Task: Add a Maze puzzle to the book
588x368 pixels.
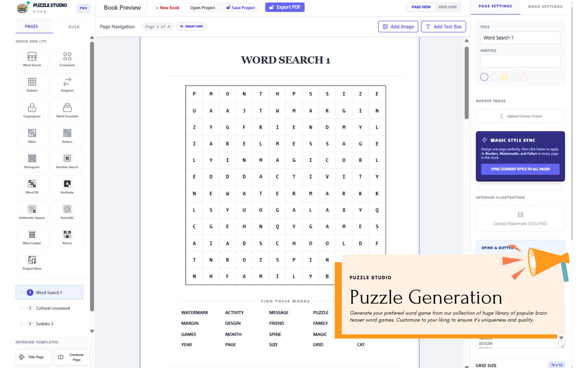Action: tap(32, 135)
